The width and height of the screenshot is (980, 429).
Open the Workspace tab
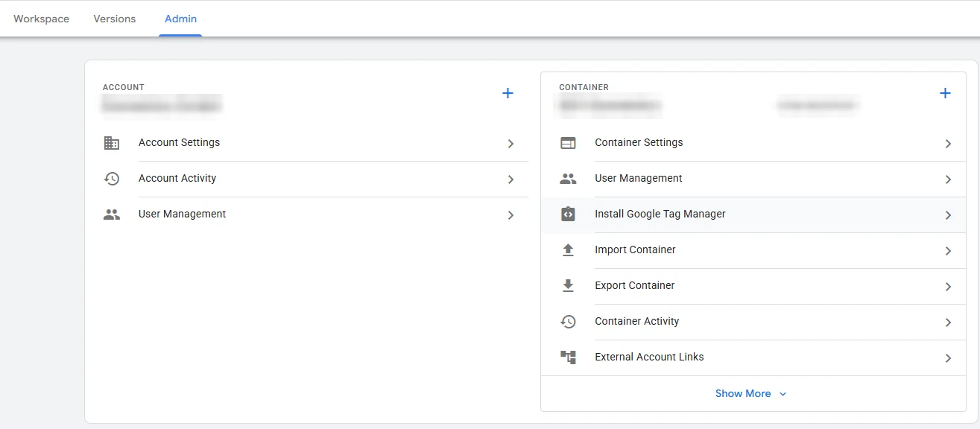(41, 19)
